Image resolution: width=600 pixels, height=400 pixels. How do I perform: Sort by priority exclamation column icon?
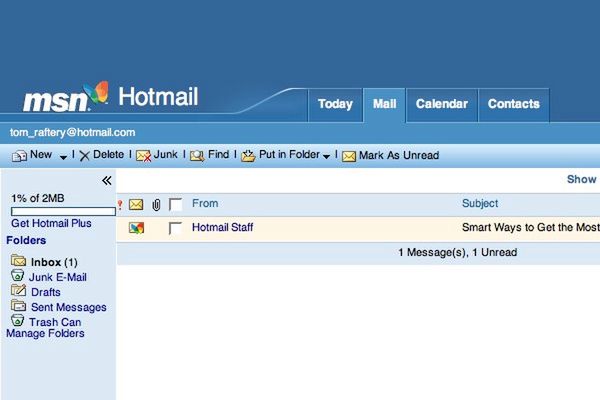pyautogui.click(x=120, y=205)
